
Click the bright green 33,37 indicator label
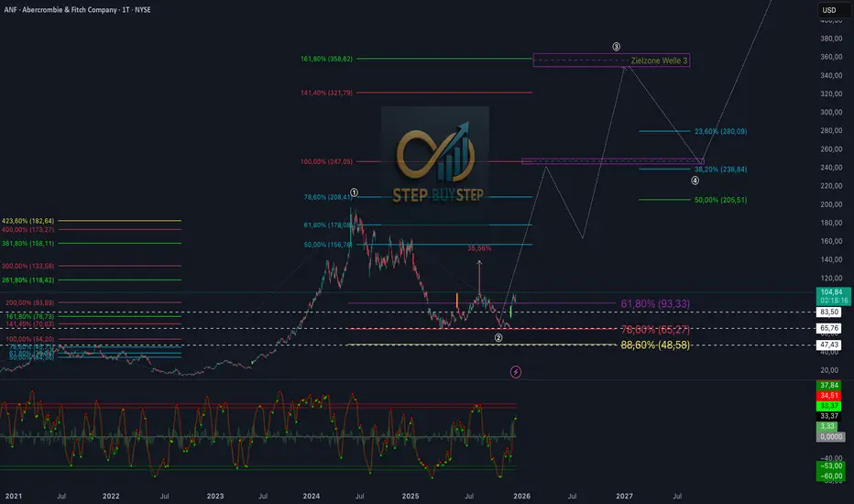829,406
